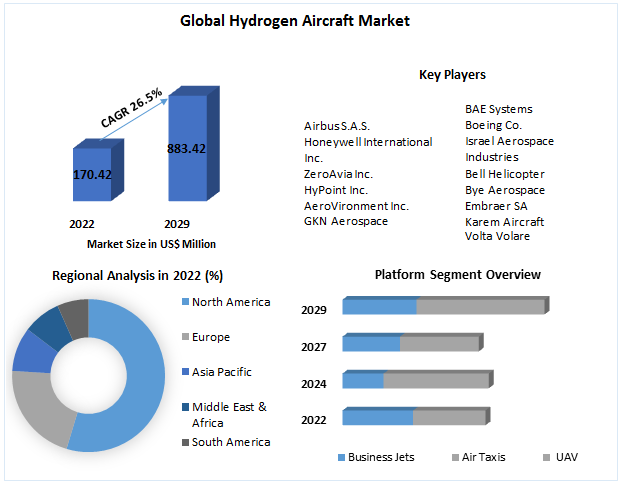The width and height of the screenshot is (622, 487).
Task: Select the Asia Pacific legend marker
Action: coord(184,372)
